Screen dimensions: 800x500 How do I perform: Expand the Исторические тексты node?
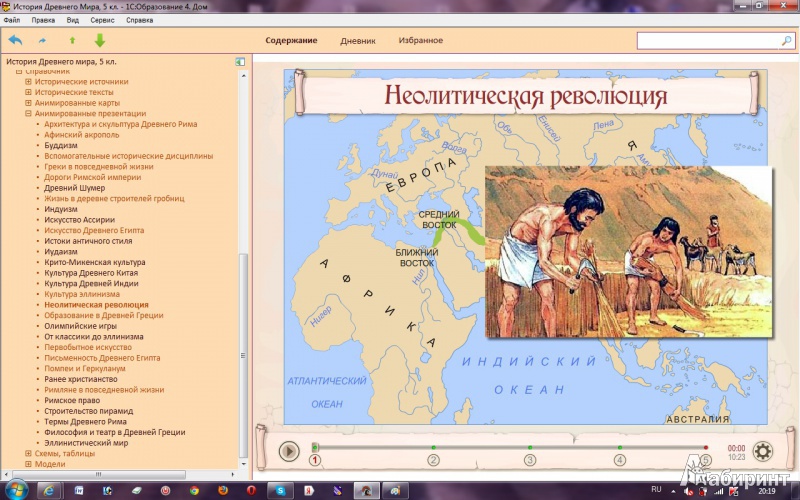coord(29,92)
